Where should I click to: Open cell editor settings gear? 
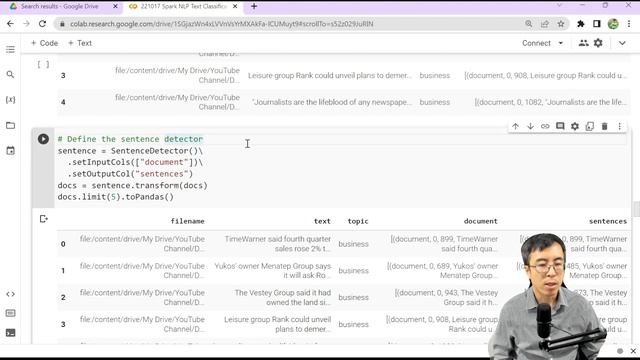(x=575, y=127)
